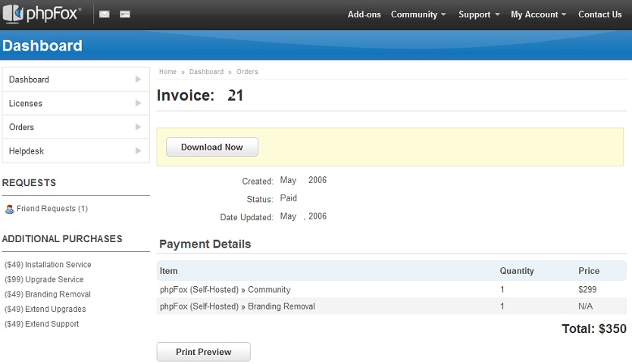Choose ($49) Installation Service purchase
The width and height of the screenshot is (632, 364).
pyautogui.click(x=48, y=265)
